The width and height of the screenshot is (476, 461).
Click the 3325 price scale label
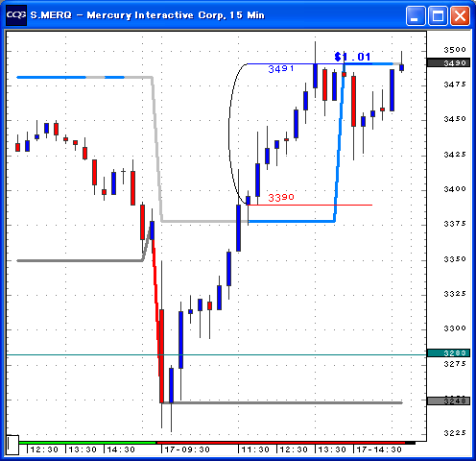click(455, 294)
